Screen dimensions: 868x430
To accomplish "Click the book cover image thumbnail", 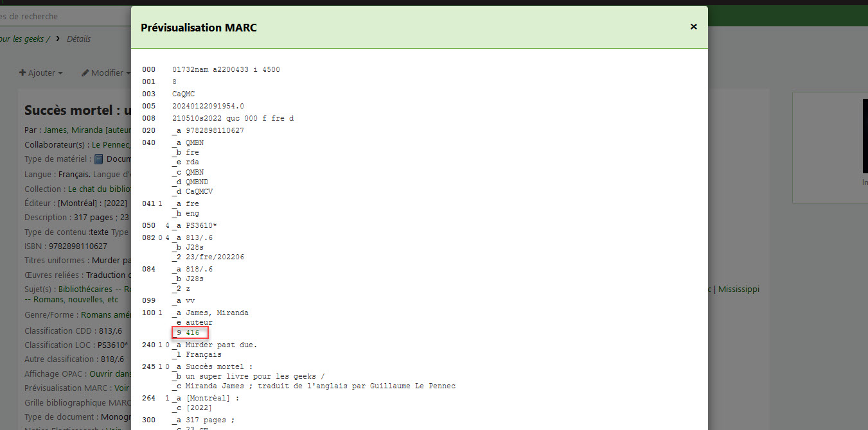I will pos(865,136).
